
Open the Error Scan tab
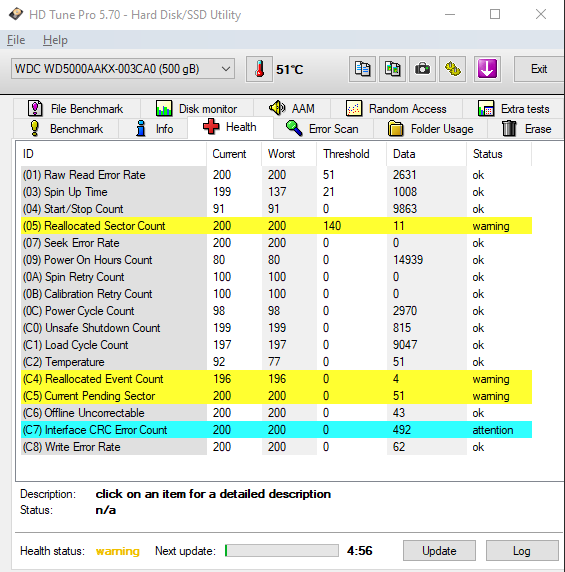[322, 129]
